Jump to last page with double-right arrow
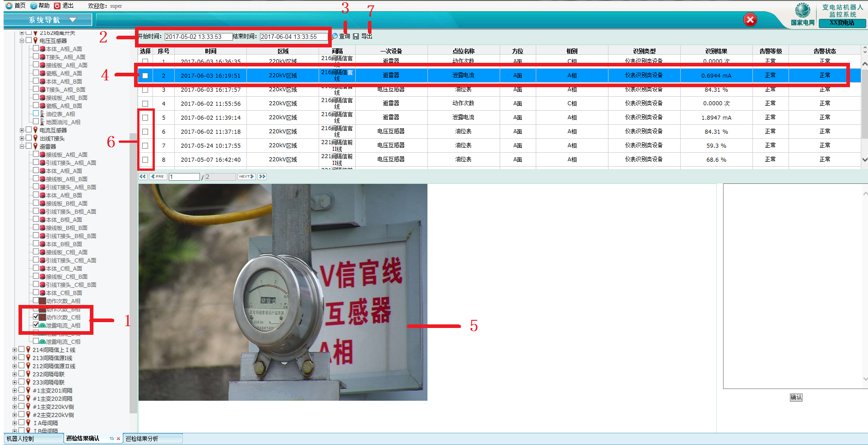868x445 pixels. tap(262, 177)
